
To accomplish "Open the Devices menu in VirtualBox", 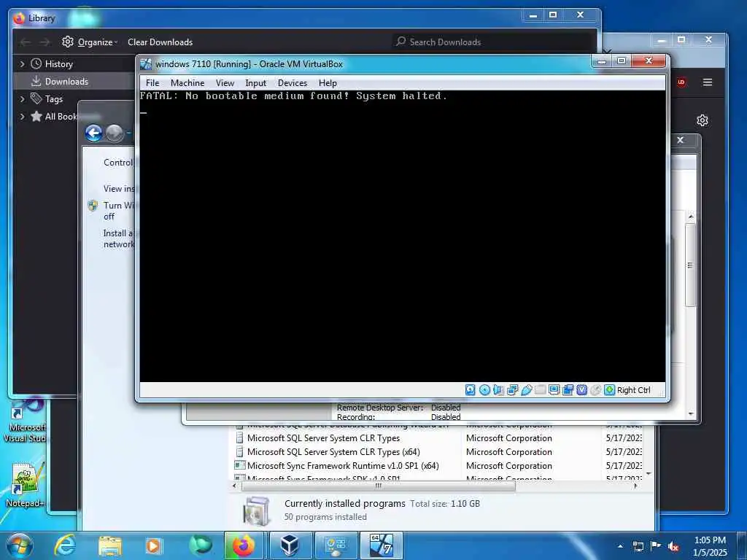I will pyautogui.click(x=293, y=83).
